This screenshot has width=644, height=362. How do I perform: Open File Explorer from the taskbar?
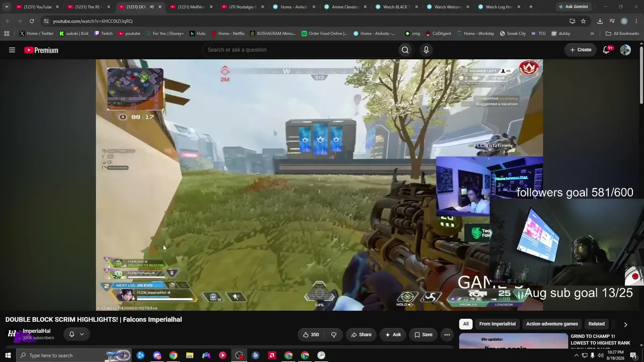coord(190,355)
